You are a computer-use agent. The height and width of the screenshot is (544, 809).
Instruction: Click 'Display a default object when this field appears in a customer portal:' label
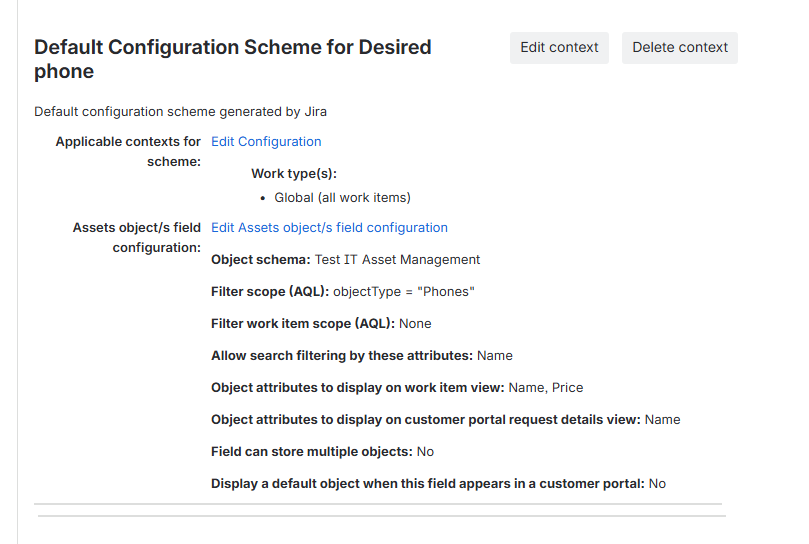point(428,484)
